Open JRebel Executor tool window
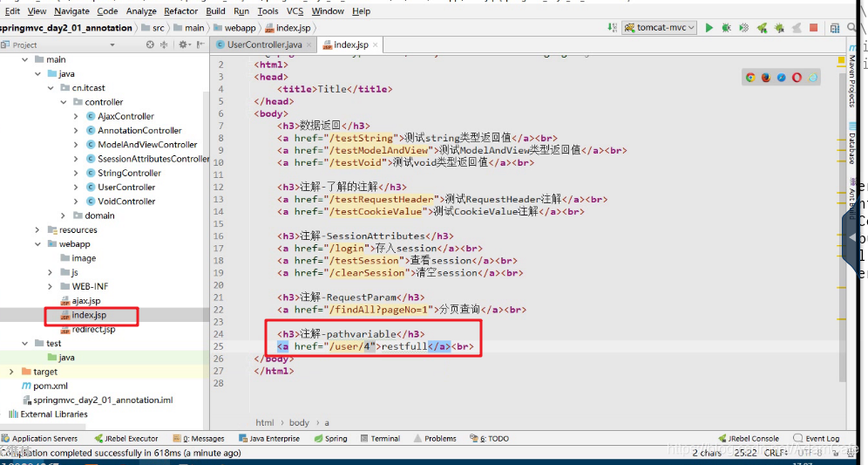868x465 pixels. coord(126,439)
